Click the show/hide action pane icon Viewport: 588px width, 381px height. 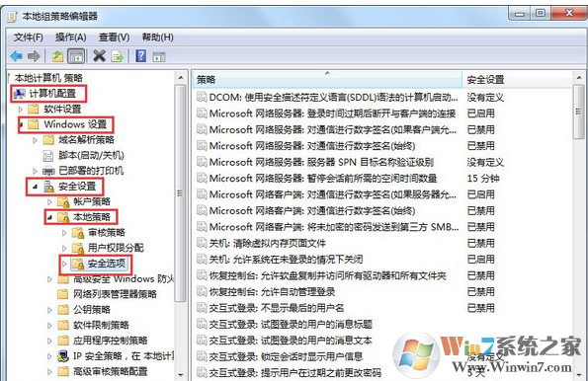159,57
